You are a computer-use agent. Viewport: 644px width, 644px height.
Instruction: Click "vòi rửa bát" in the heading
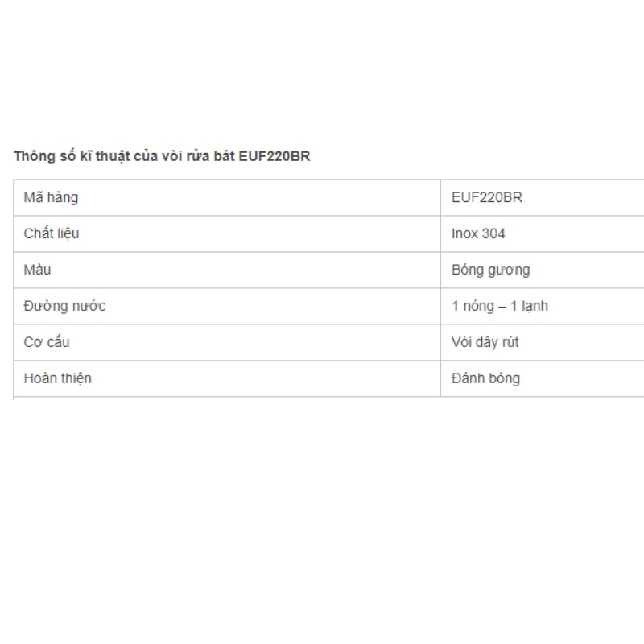(192, 156)
